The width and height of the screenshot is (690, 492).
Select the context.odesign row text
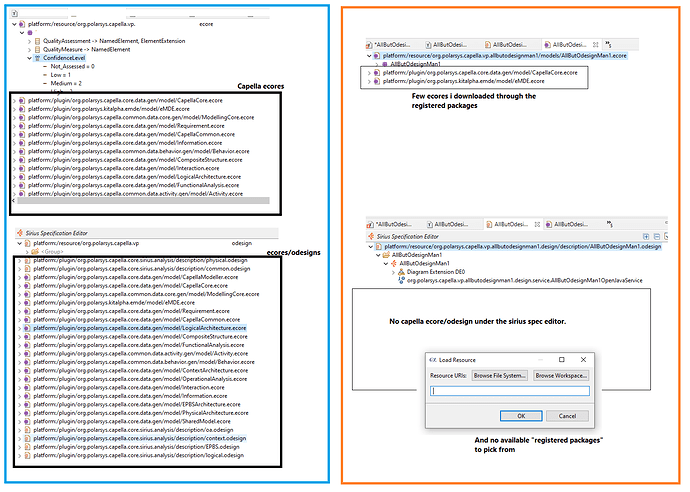click(x=139, y=439)
